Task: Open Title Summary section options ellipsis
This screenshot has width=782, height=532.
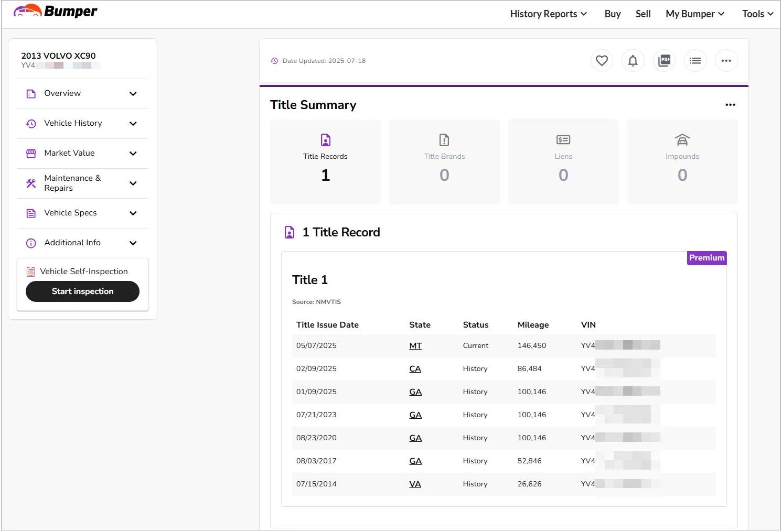Action: point(730,105)
